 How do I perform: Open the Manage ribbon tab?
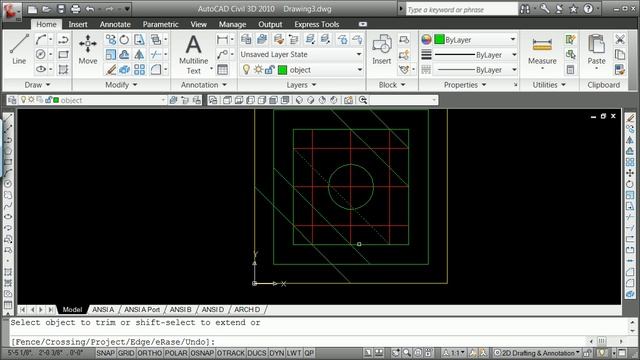click(232, 24)
